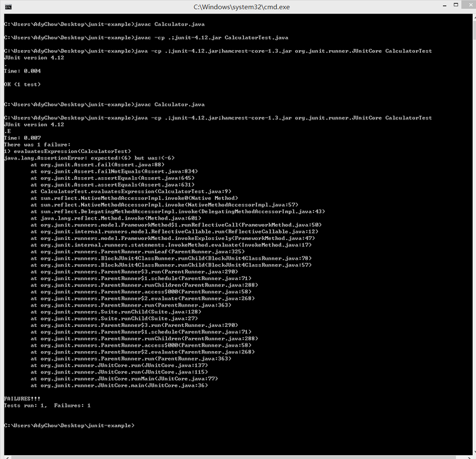
Task: Click the runLeaf(ParentRunner.java:325) line
Action: pos(138,251)
